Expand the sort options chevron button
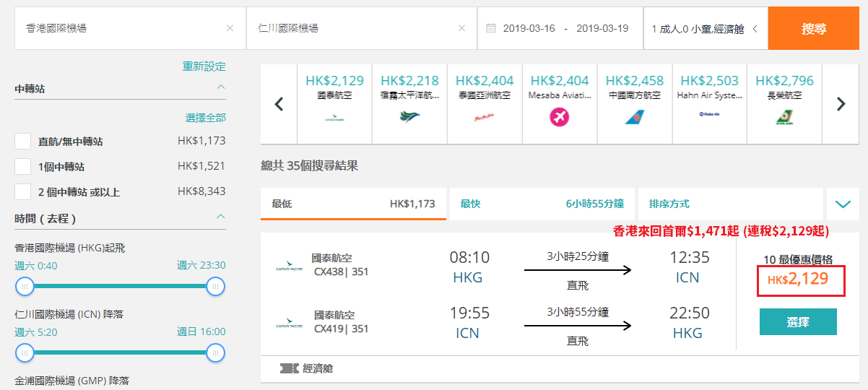Screen dimensions: 868x390 tap(843, 204)
